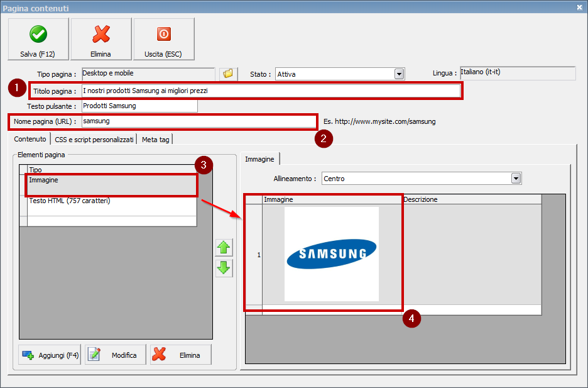This screenshot has height=388, width=588.
Task: Select the Immagine row in Elementi pagina
Action: (112, 185)
